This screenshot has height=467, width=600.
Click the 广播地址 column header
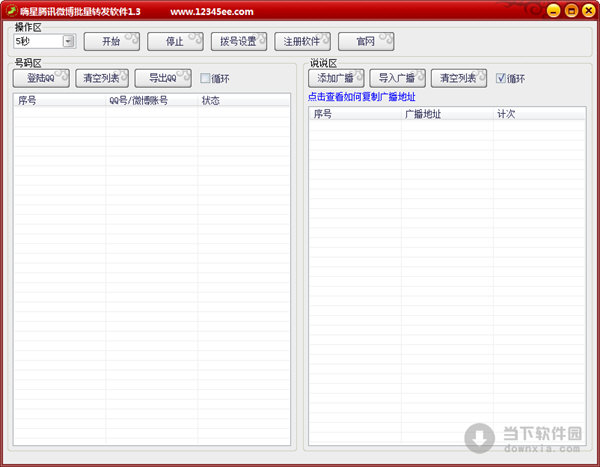(x=447, y=114)
